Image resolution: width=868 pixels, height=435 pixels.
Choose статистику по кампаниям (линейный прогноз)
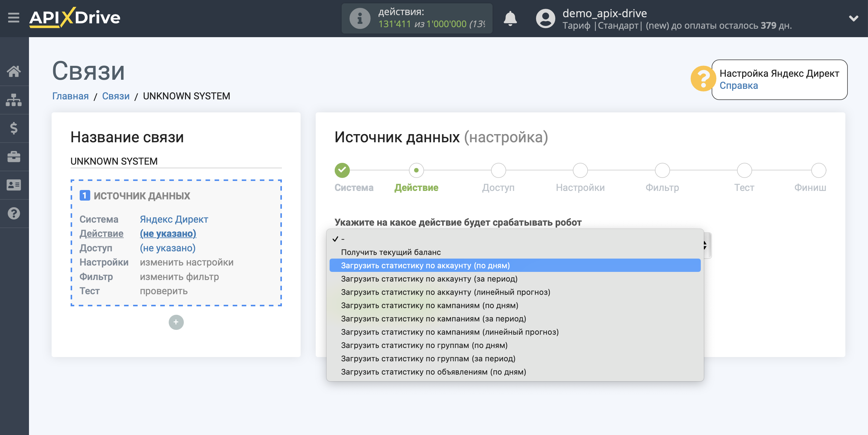coord(515,332)
